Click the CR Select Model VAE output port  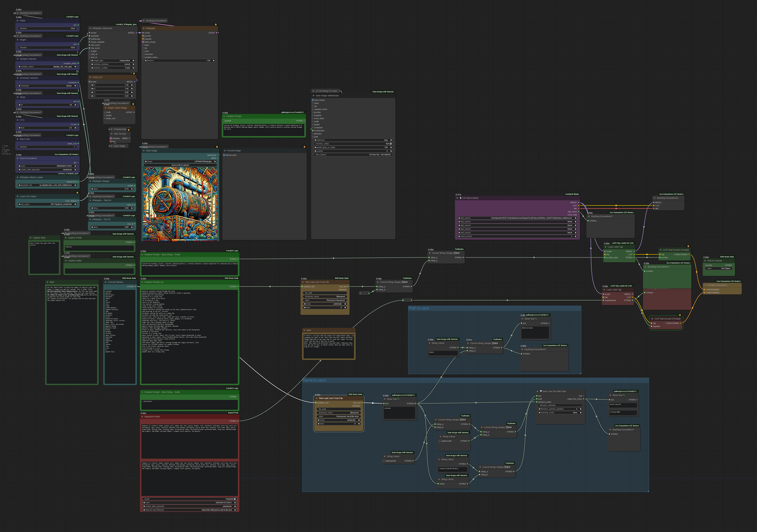(x=579, y=209)
